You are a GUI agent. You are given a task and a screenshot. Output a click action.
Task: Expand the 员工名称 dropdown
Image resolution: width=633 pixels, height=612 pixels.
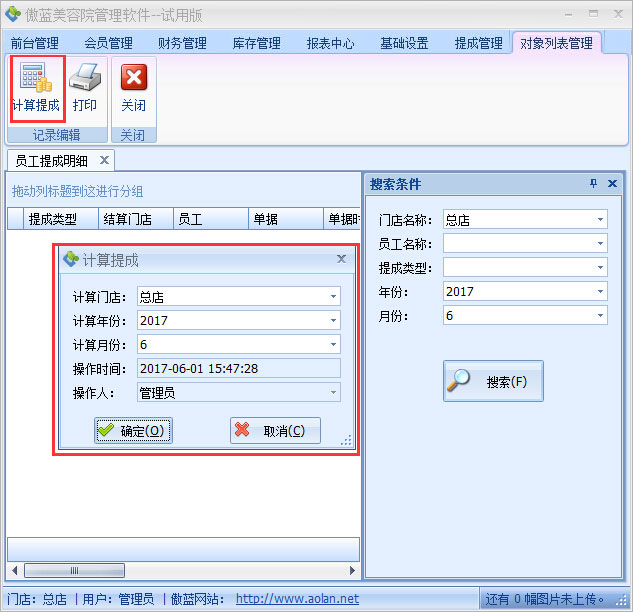point(600,243)
